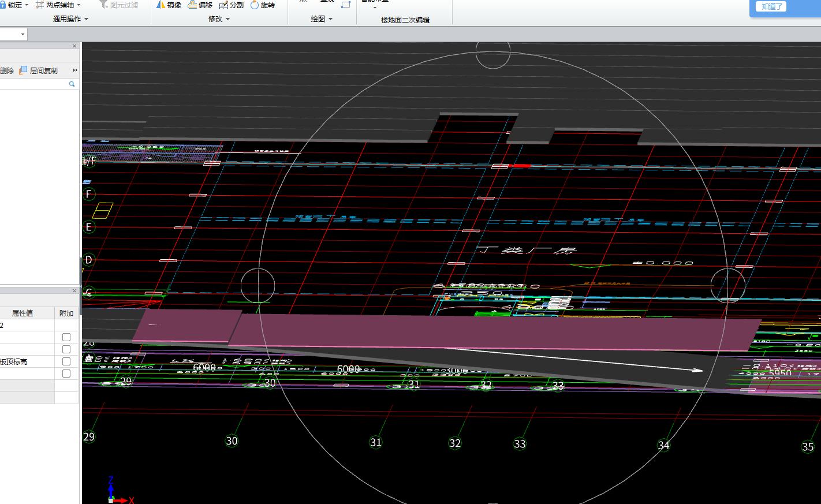The image size is (821, 504).
Task: Choose the 分割 split tool
Action: coord(231,5)
